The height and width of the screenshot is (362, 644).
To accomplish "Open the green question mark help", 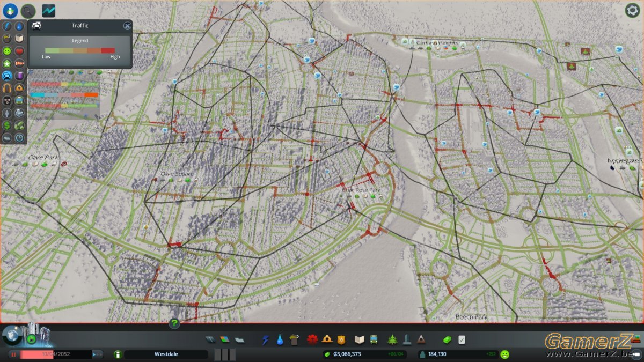I will coord(174,323).
